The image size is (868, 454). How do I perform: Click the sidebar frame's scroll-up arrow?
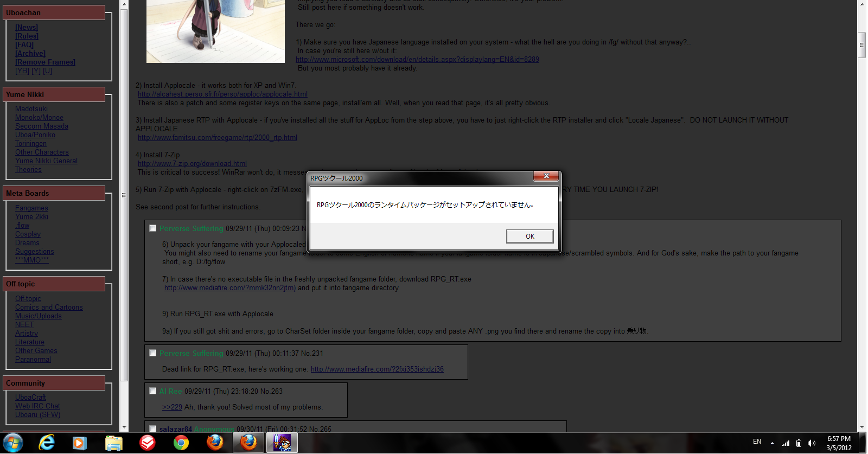coord(124,4)
